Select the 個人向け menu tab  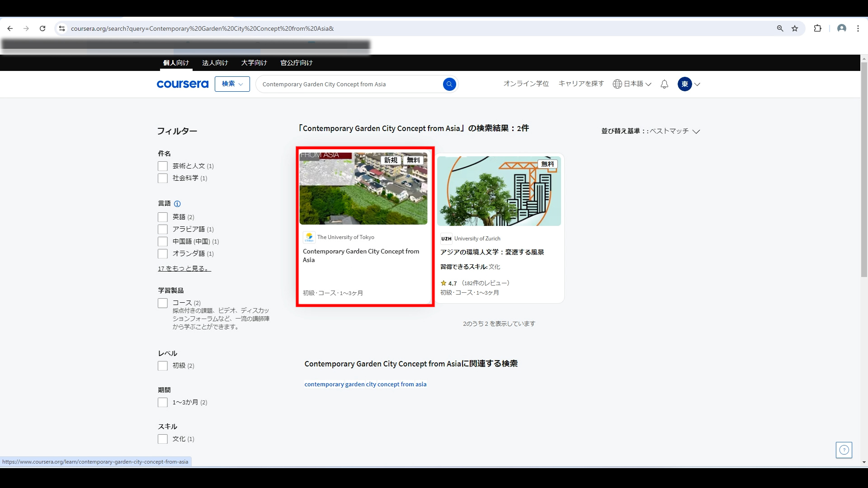(176, 62)
